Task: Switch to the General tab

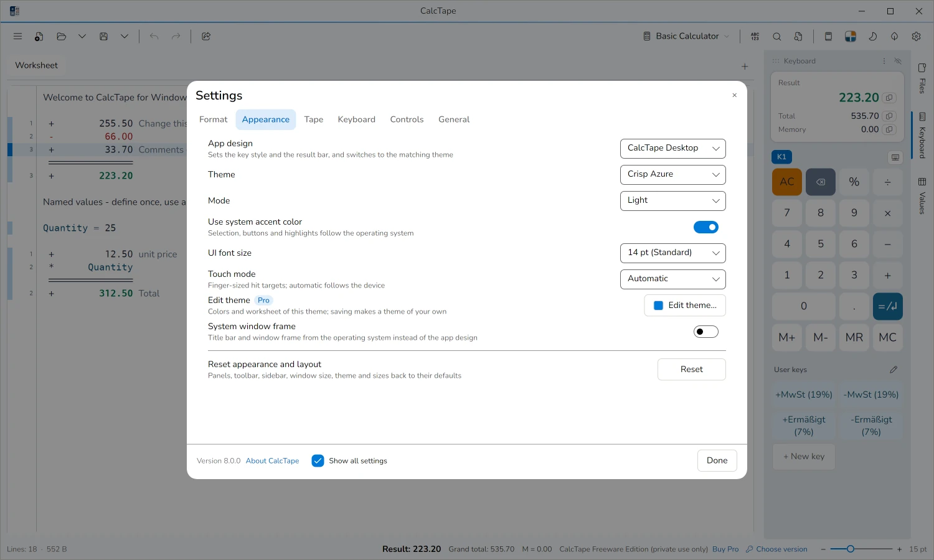Action: tap(454, 119)
